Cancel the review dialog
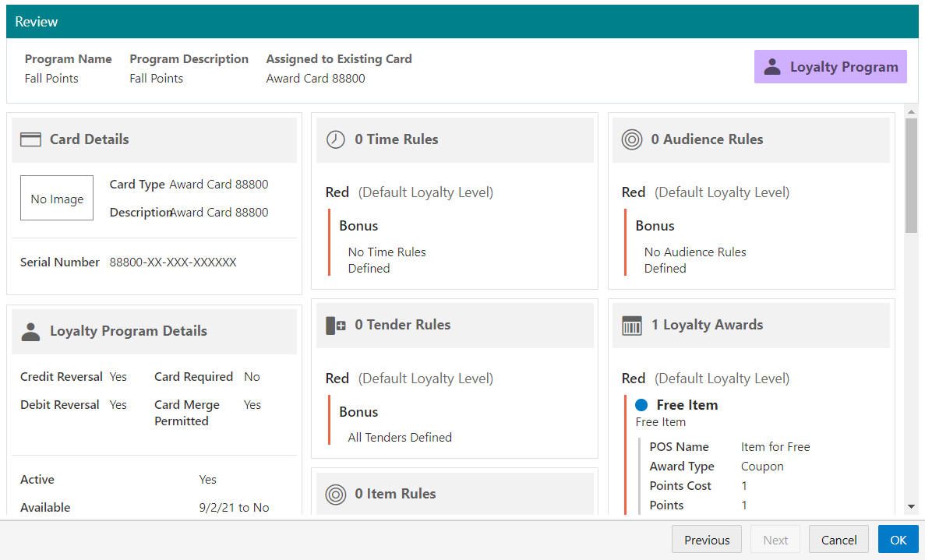Image resolution: width=925 pixels, height=560 pixels. (x=839, y=540)
